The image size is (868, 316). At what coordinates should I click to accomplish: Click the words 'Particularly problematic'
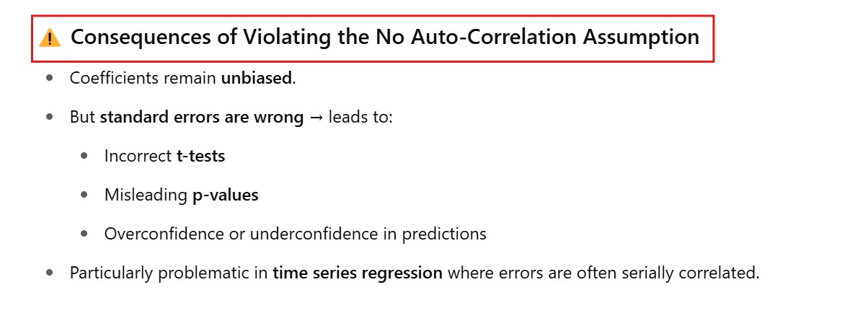(168, 273)
